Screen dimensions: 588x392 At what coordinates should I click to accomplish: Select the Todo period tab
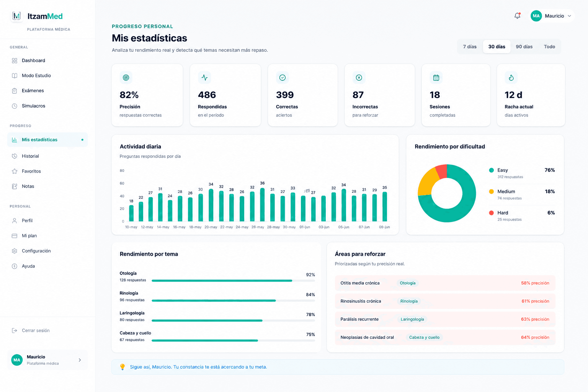point(549,47)
